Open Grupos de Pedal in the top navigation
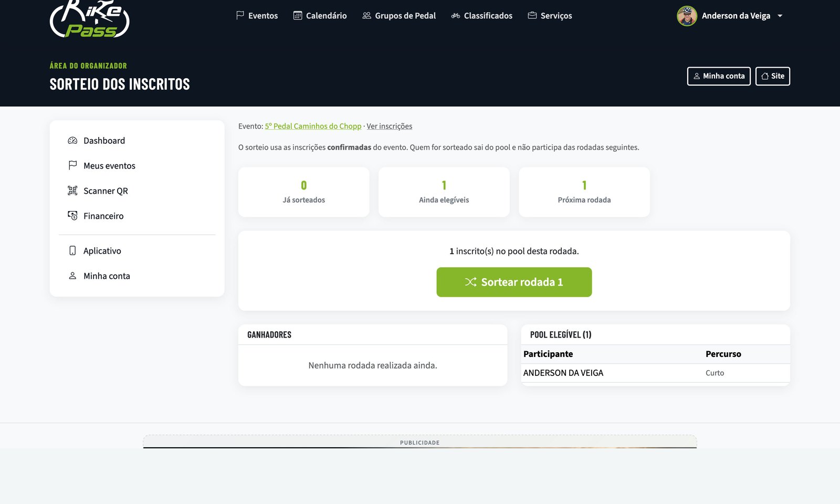The image size is (840, 504). pos(405,16)
